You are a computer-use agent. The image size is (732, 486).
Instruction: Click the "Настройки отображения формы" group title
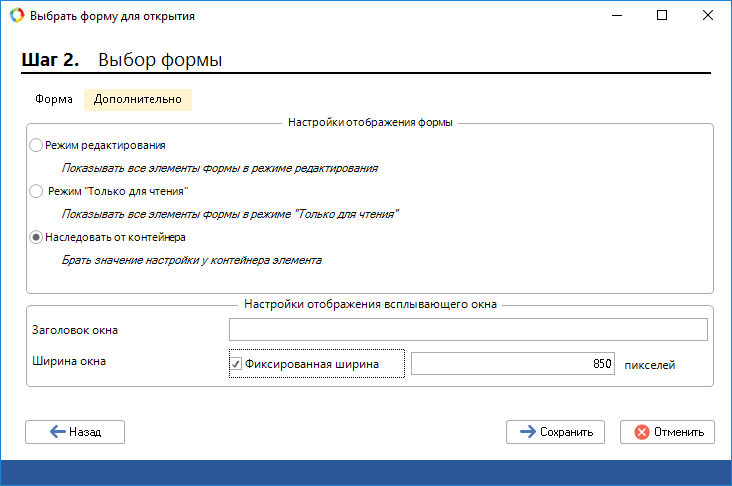click(370, 122)
